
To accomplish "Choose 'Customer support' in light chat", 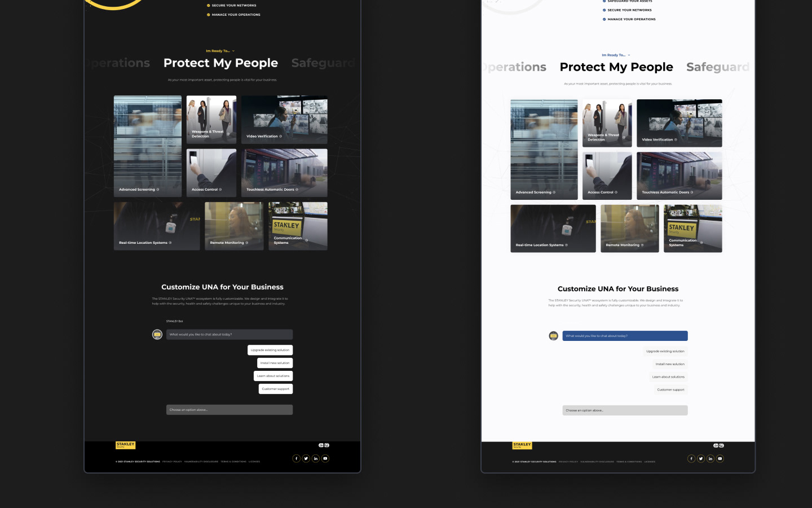I will (671, 389).
